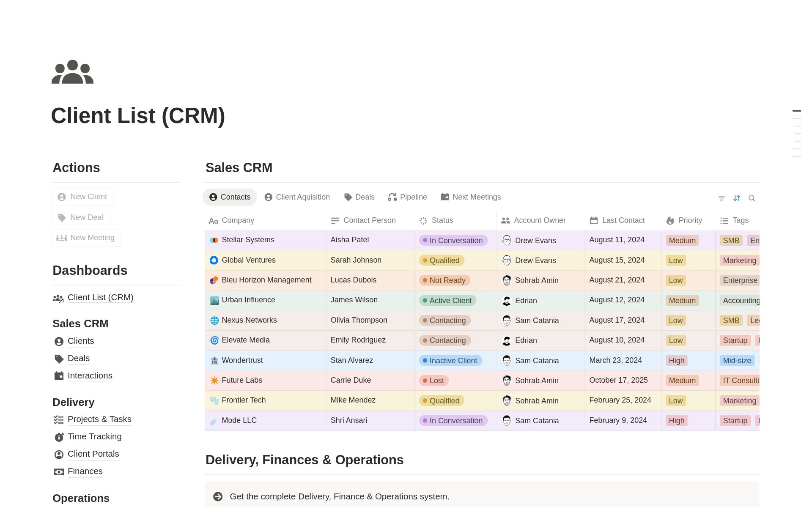The image size is (812, 507).
Task: Click Sam Catania avatar in Wondertrust row
Action: [x=507, y=361]
